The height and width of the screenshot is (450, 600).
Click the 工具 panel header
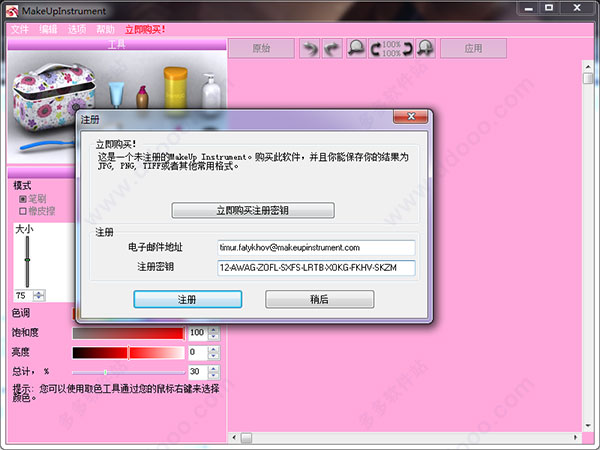tap(117, 44)
